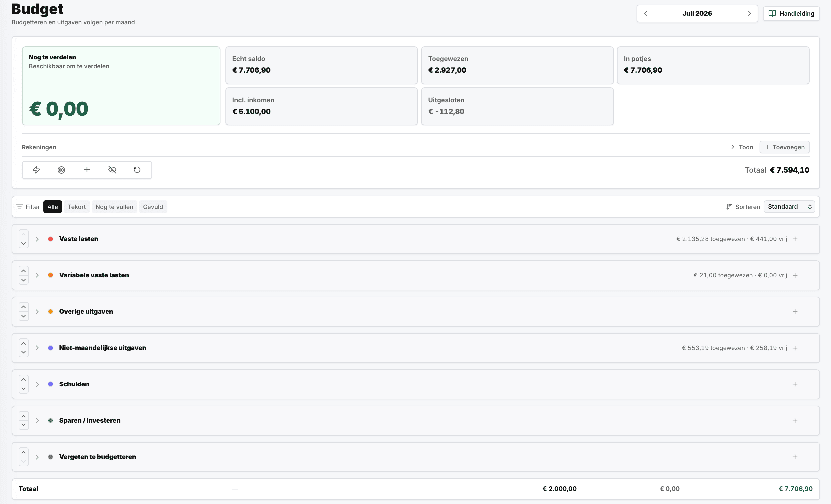Move Niet-maandelijkse uitgaven group down
The width and height of the screenshot is (831, 504).
click(x=24, y=352)
